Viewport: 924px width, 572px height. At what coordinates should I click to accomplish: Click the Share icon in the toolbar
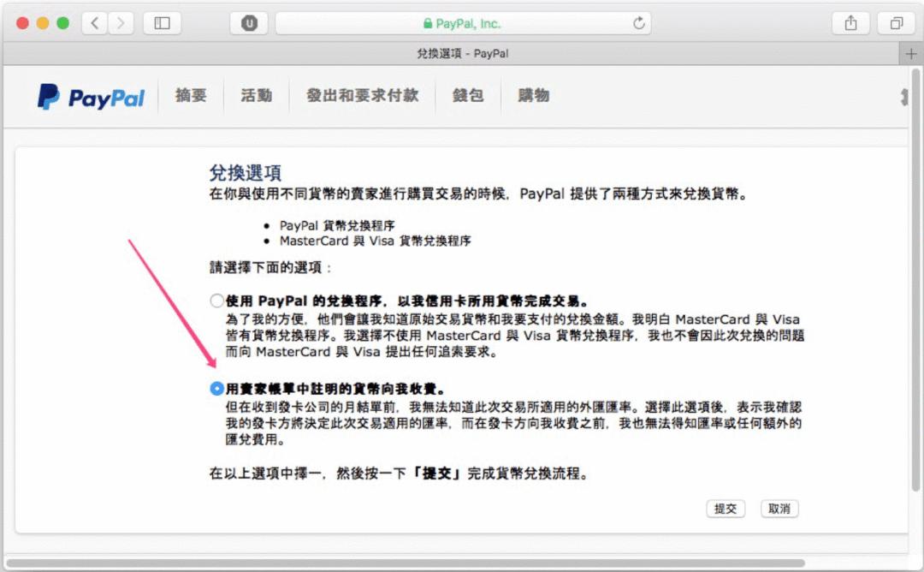[x=850, y=23]
